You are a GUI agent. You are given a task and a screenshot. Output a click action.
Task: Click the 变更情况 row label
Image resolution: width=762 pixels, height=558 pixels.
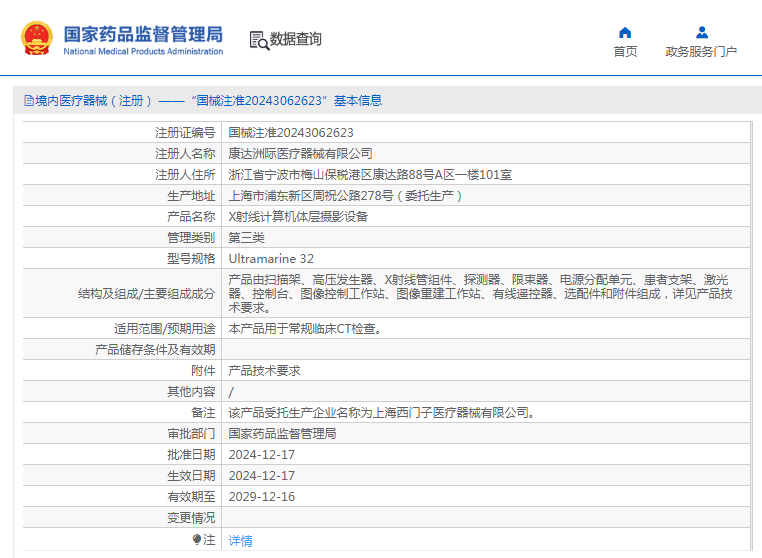point(191,518)
